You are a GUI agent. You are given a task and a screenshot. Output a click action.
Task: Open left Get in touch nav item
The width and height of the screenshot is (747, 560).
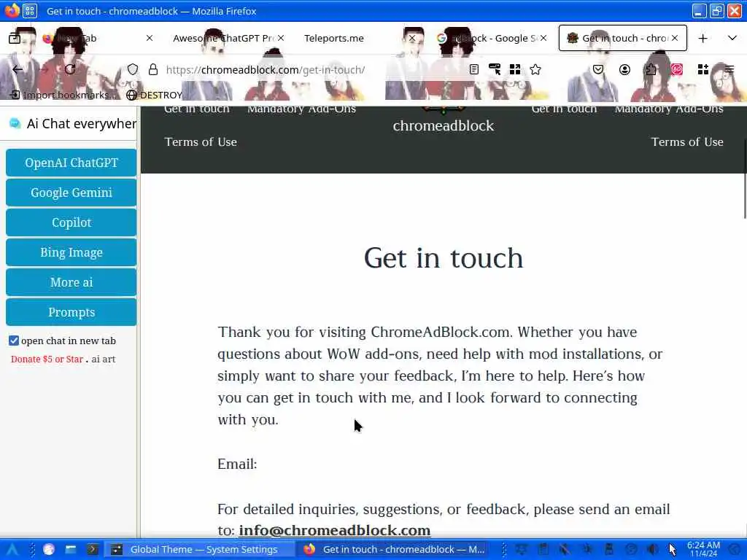coord(197,110)
